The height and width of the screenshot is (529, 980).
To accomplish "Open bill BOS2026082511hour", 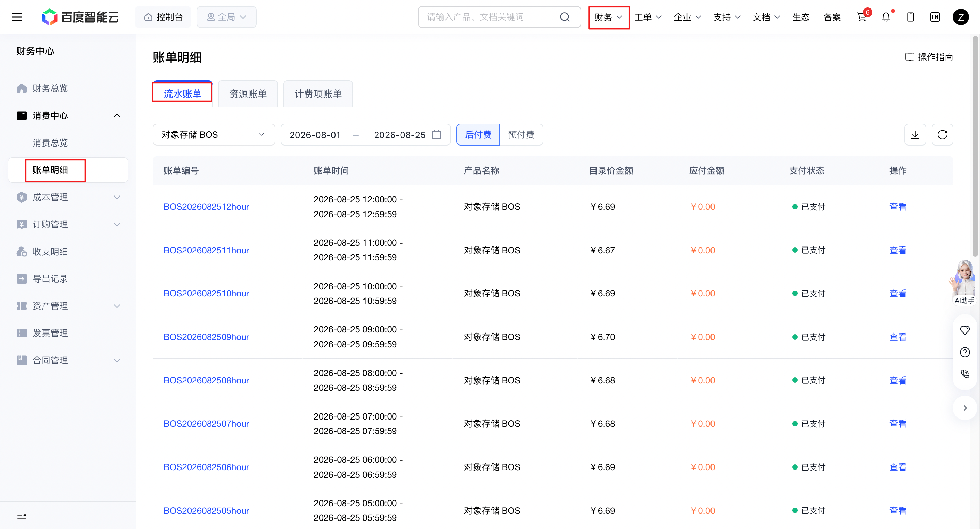I will point(207,250).
